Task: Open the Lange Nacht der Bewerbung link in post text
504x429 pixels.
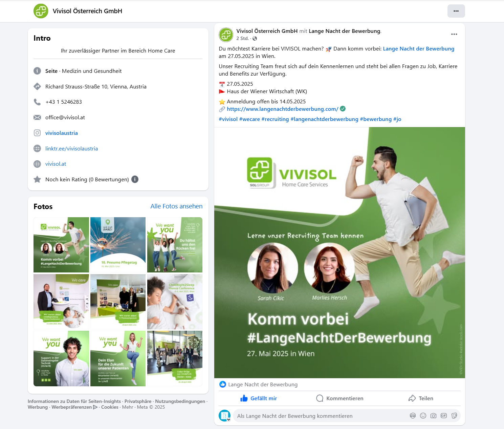Action: pyautogui.click(x=418, y=48)
